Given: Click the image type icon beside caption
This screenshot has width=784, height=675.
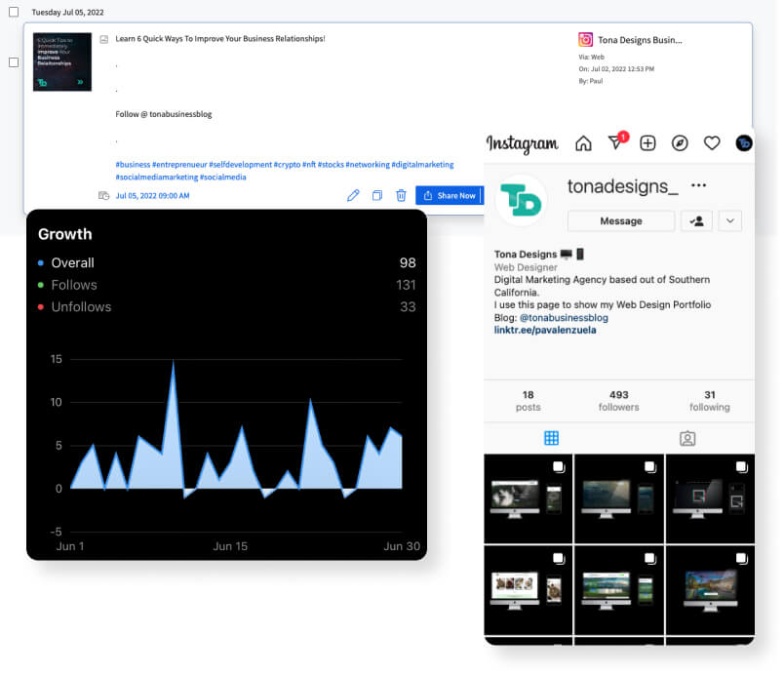Looking at the screenshot, I should point(104,39).
